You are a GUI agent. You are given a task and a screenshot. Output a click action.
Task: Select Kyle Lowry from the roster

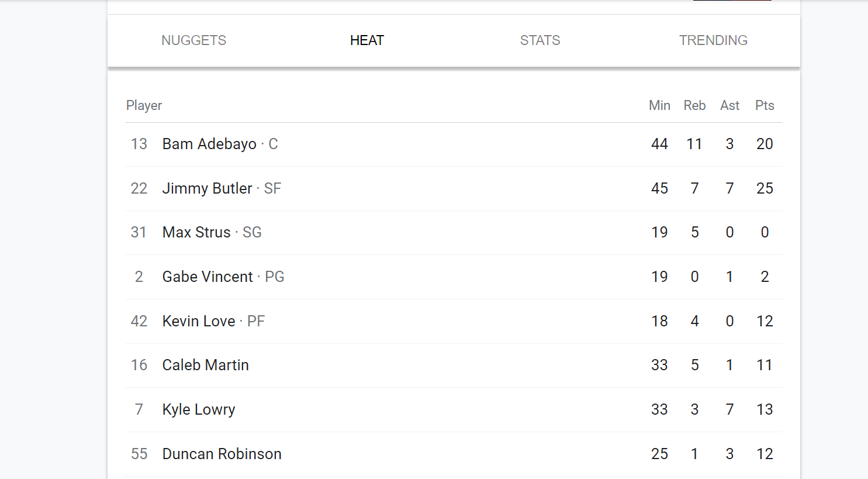[x=199, y=409]
